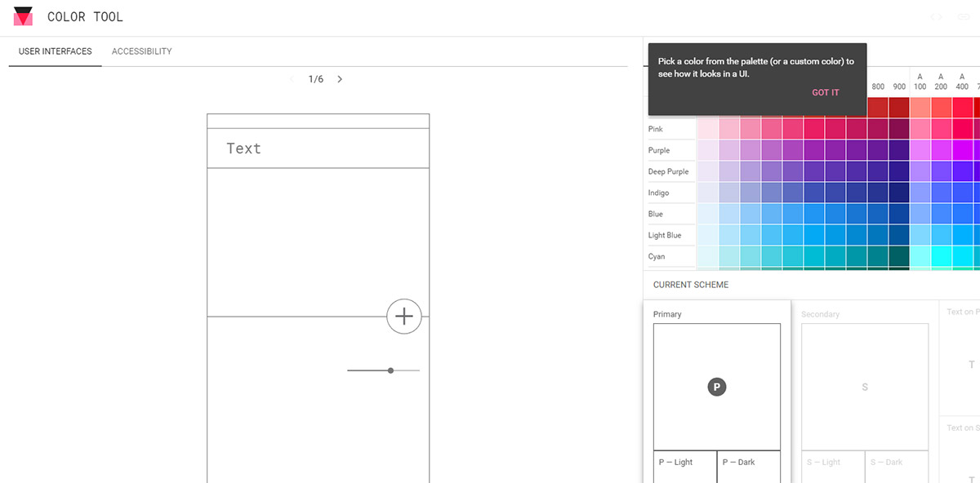The width and height of the screenshot is (980, 483).
Task: Click the 800 column header
Action: pyautogui.click(x=878, y=86)
